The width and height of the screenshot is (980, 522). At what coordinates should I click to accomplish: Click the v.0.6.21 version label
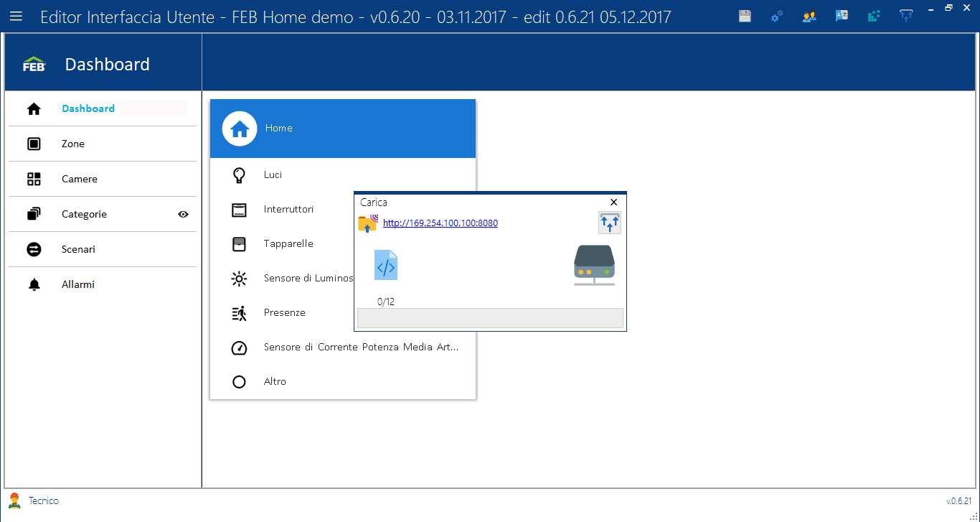958,501
